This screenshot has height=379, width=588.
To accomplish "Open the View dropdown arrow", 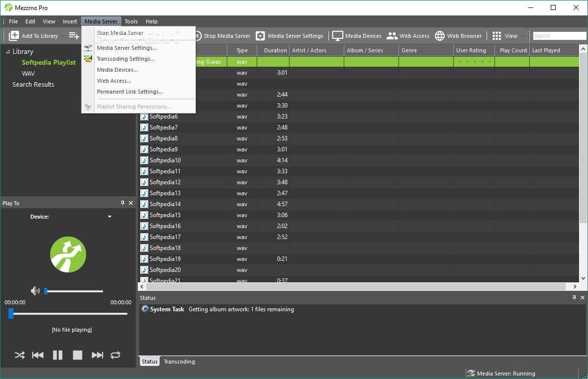I will click(522, 36).
